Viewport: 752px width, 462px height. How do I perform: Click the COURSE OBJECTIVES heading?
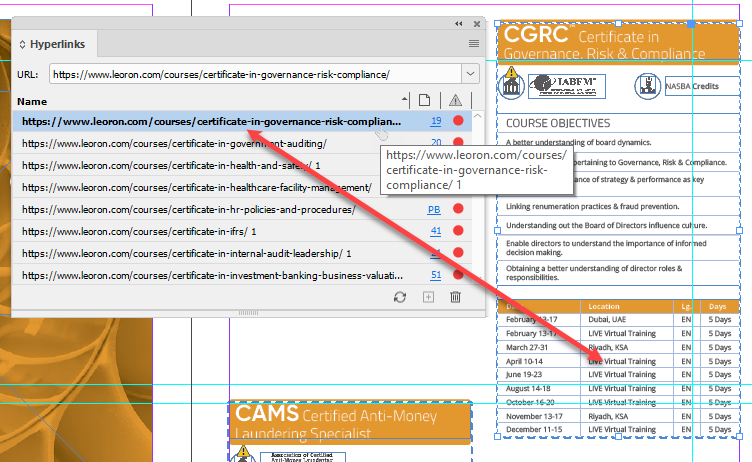click(x=558, y=123)
